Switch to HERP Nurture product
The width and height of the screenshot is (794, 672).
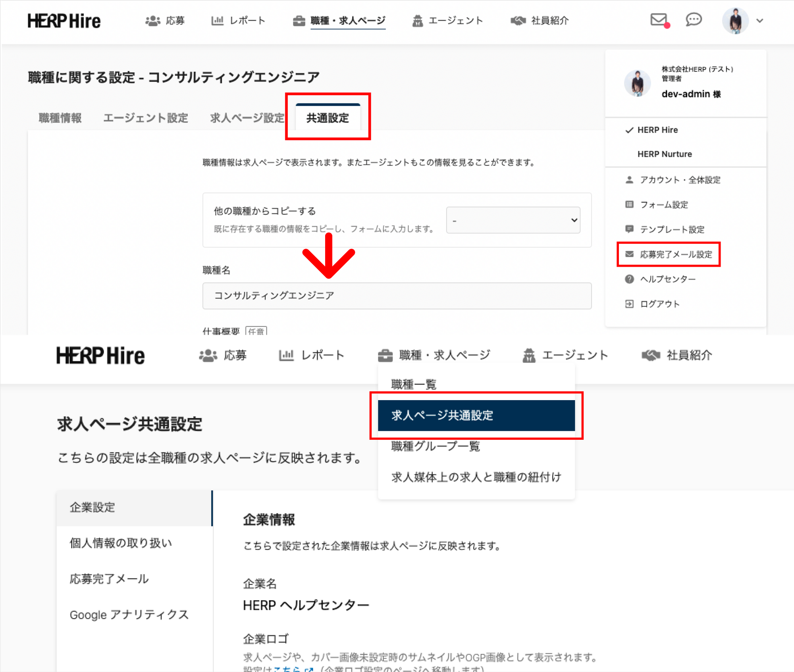[x=665, y=154]
